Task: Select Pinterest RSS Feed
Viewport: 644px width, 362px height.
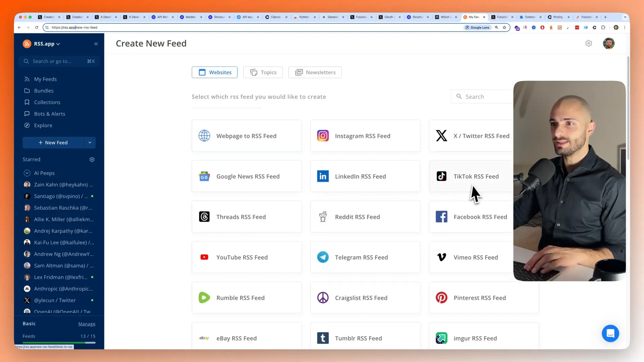Action: [484, 298]
